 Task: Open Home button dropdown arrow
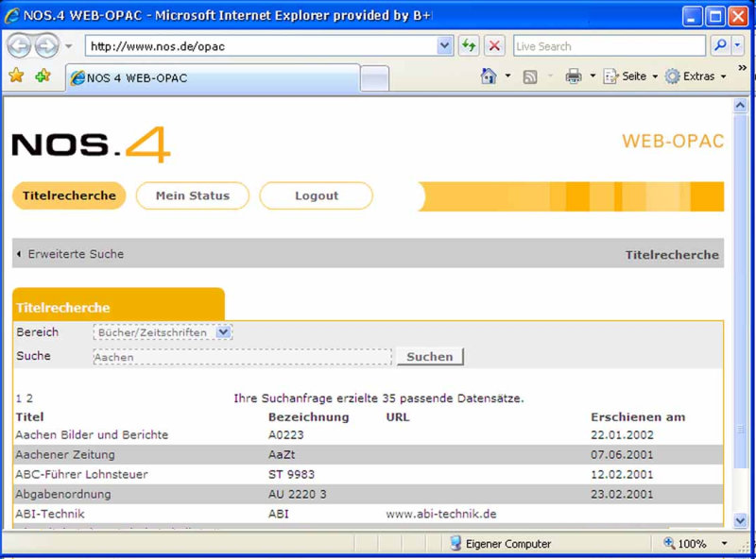pyautogui.click(x=507, y=76)
